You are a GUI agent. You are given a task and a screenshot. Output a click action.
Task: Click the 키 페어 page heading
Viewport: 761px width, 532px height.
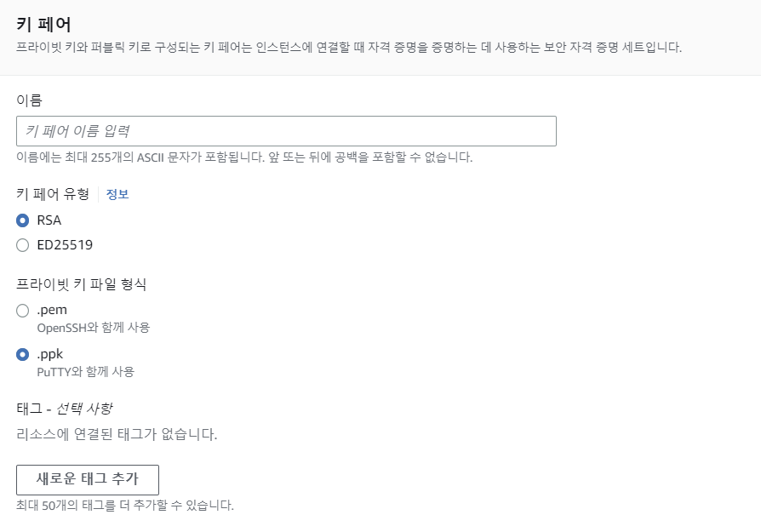(x=43, y=24)
